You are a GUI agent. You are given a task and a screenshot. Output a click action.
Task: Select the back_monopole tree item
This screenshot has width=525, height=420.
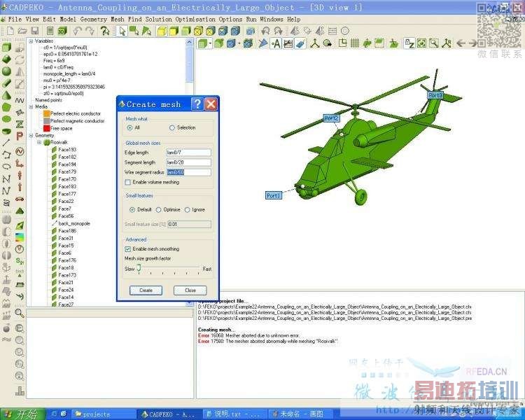coord(74,223)
